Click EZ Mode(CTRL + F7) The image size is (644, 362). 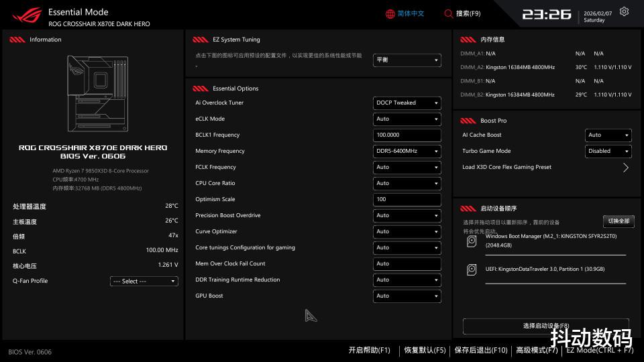tap(600, 350)
